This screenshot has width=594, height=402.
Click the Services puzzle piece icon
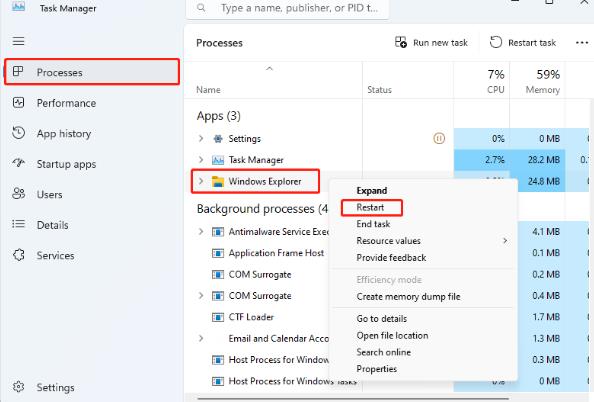(18, 255)
